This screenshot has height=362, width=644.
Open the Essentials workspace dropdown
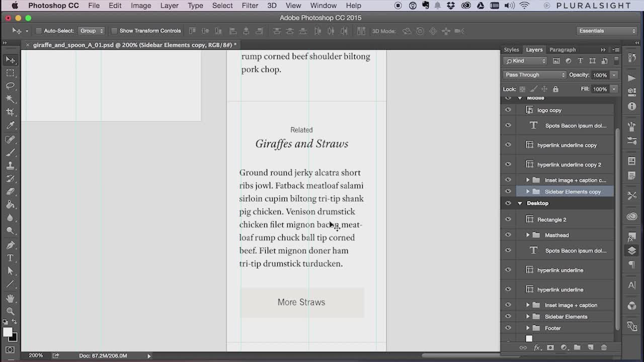(x=607, y=31)
